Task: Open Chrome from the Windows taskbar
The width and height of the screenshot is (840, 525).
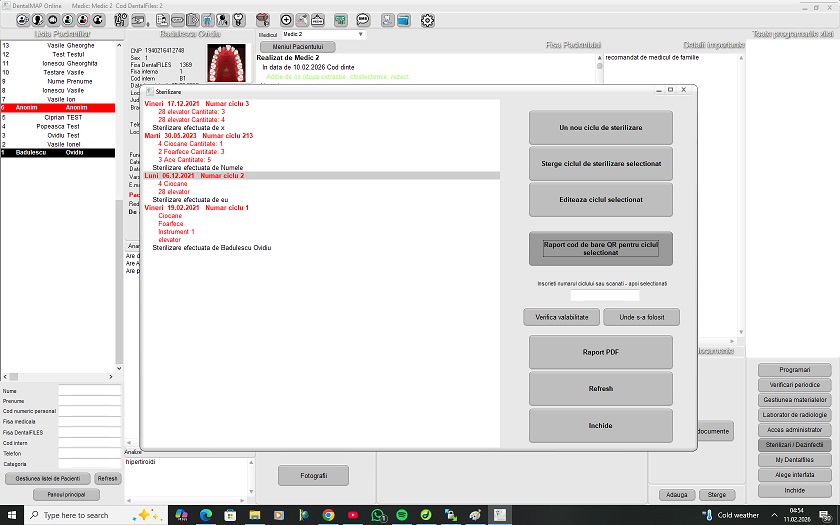Action: click(x=328, y=515)
